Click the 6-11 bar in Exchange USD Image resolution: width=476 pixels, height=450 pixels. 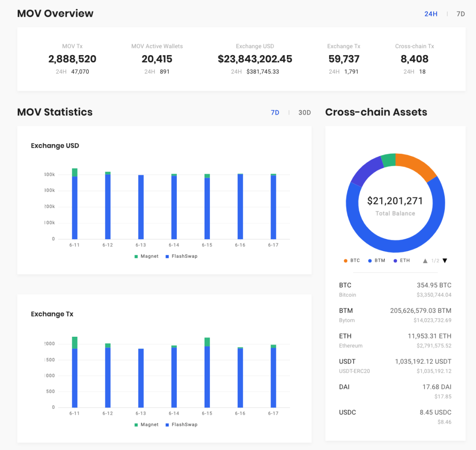(74, 204)
